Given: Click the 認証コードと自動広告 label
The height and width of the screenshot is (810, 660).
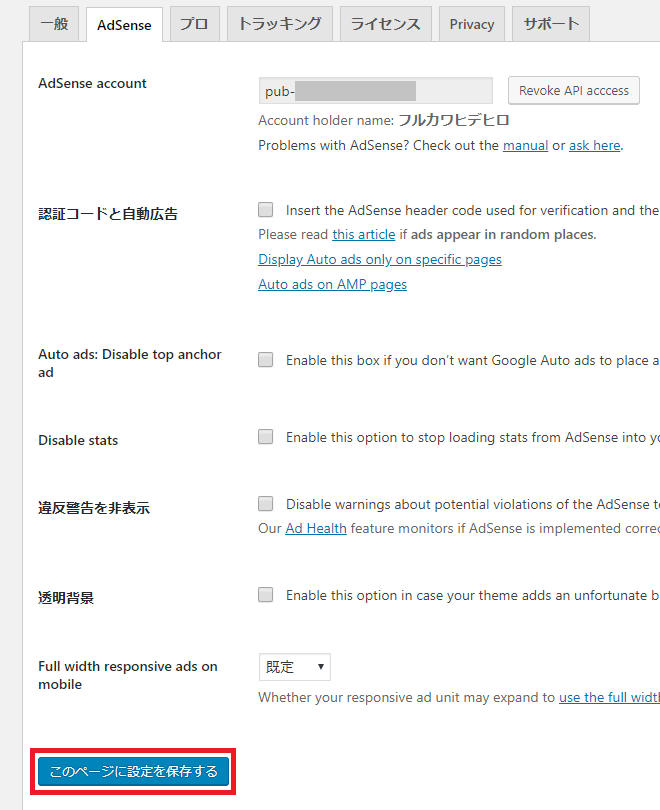Looking at the screenshot, I should point(108,214).
